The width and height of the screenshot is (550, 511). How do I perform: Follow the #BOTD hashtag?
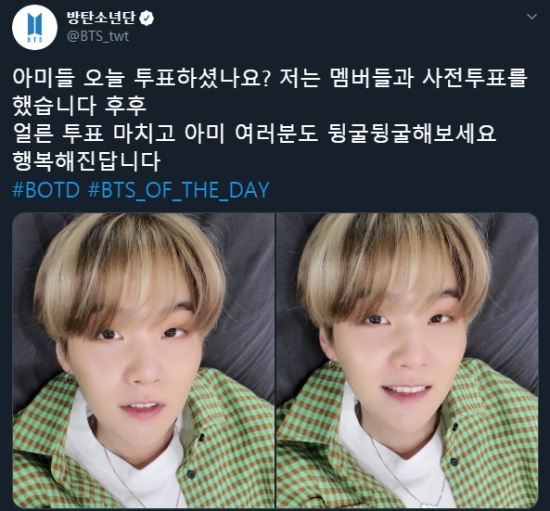[x=46, y=190]
